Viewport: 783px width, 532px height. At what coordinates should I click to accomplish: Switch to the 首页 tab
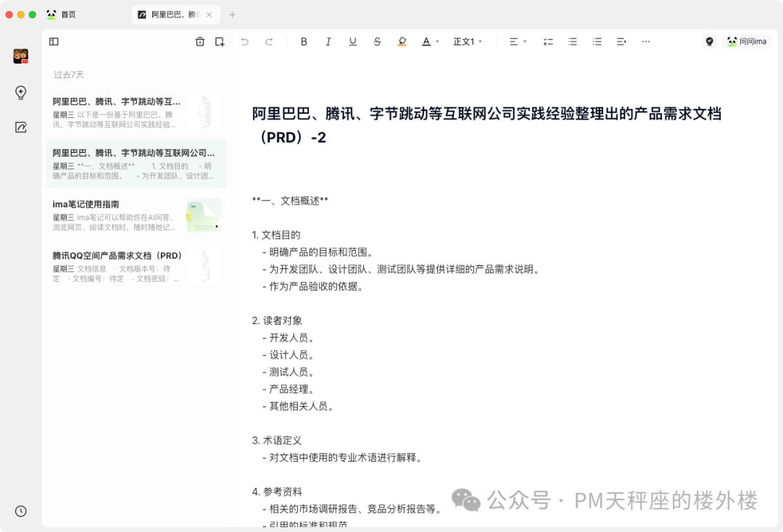pos(61,14)
